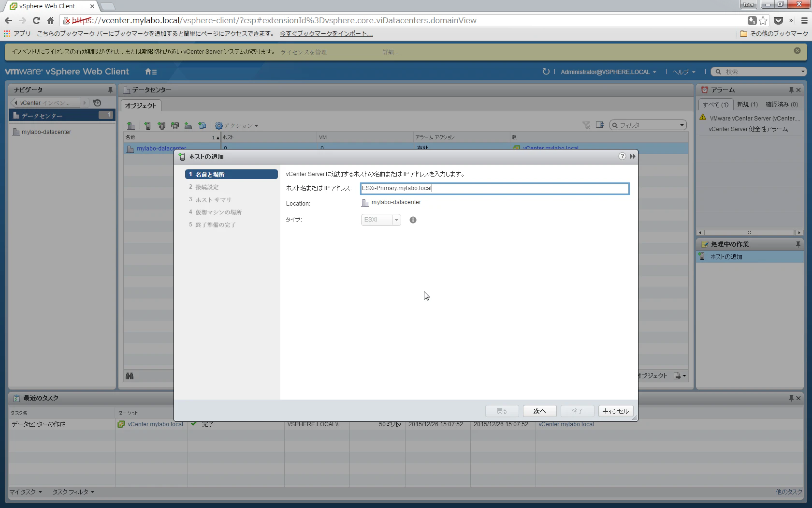Pin the Navigator panel

coord(110,90)
